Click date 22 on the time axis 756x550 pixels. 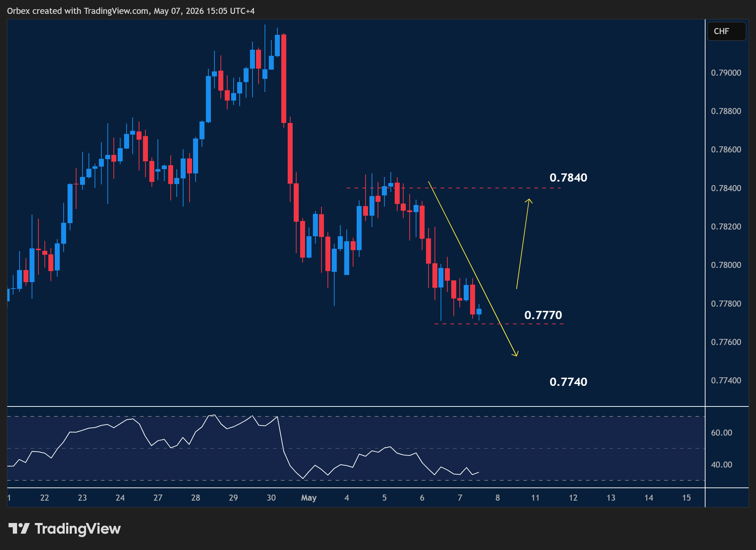(44, 498)
